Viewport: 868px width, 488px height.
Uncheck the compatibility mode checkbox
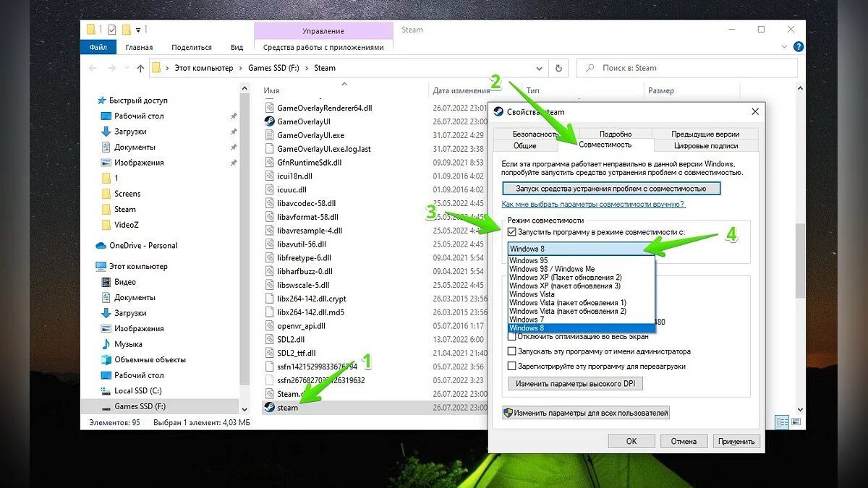(x=512, y=232)
